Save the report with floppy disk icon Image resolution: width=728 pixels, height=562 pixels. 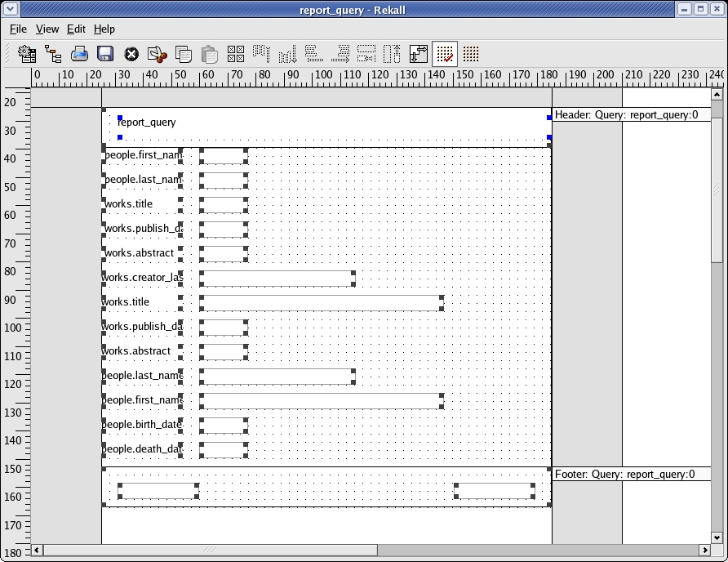coord(105,55)
